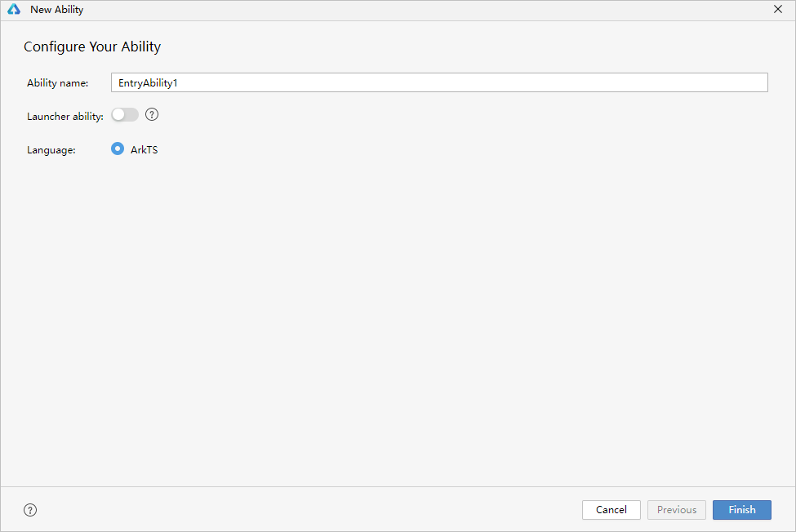Click the empty title bar area
The image size is (796, 532).
(x=408, y=10)
